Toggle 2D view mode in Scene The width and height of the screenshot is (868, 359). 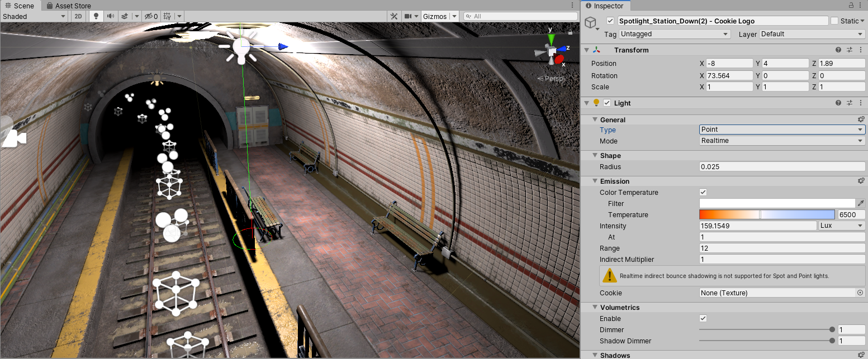pos(78,16)
